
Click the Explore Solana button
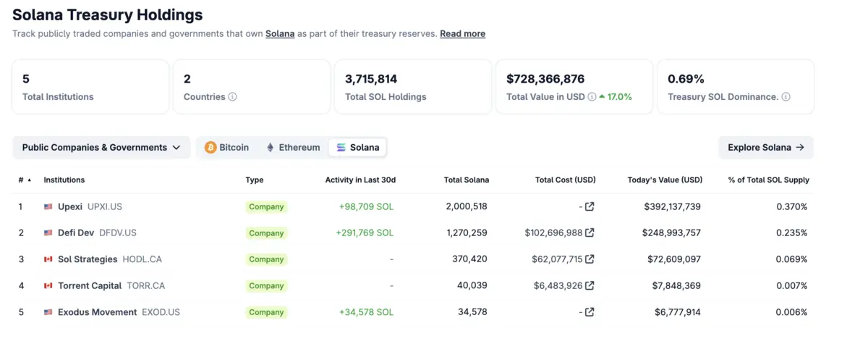[x=765, y=148]
